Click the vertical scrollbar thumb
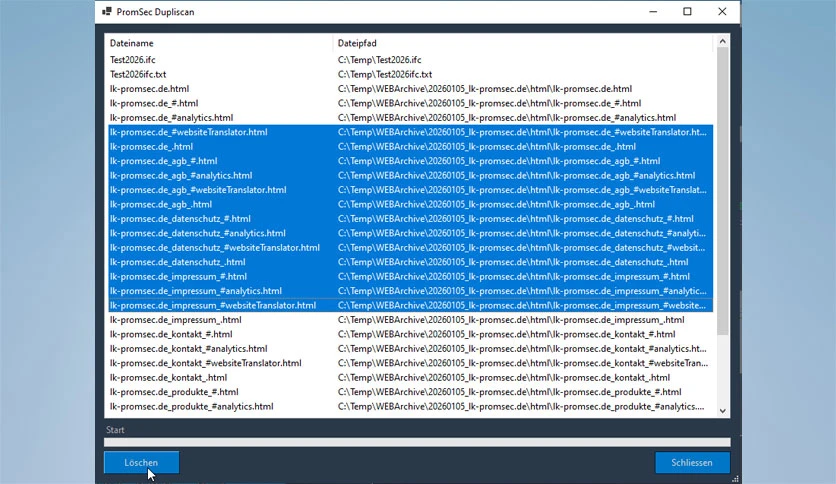The image size is (836, 484). tap(722, 191)
